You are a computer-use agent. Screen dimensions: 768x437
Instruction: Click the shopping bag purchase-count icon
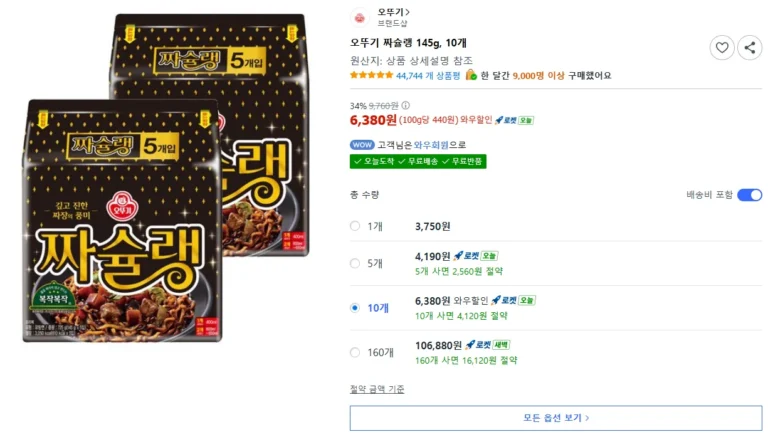point(471,75)
